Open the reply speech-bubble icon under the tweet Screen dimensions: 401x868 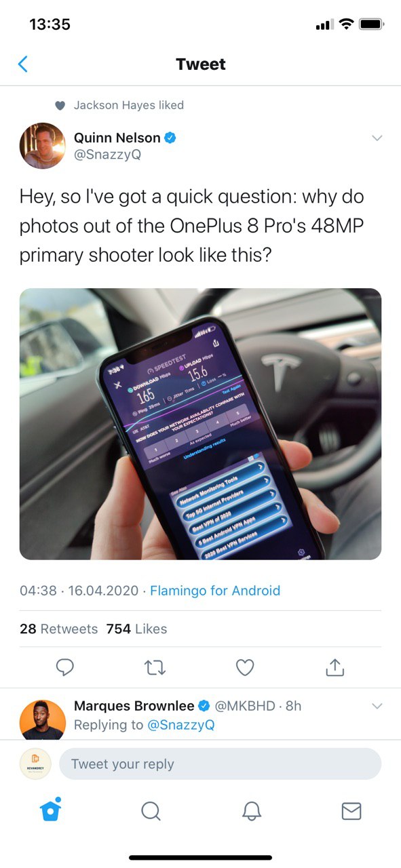coord(64,668)
